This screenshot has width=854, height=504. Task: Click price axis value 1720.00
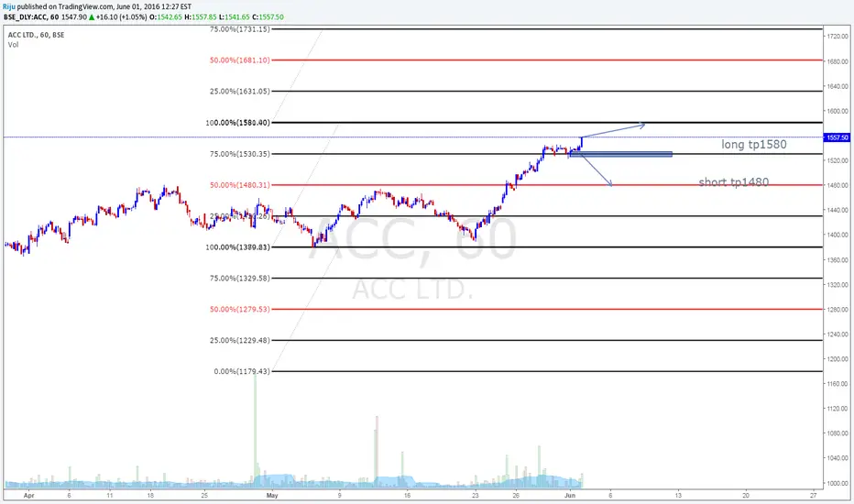pyautogui.click(x=838, y=36)
